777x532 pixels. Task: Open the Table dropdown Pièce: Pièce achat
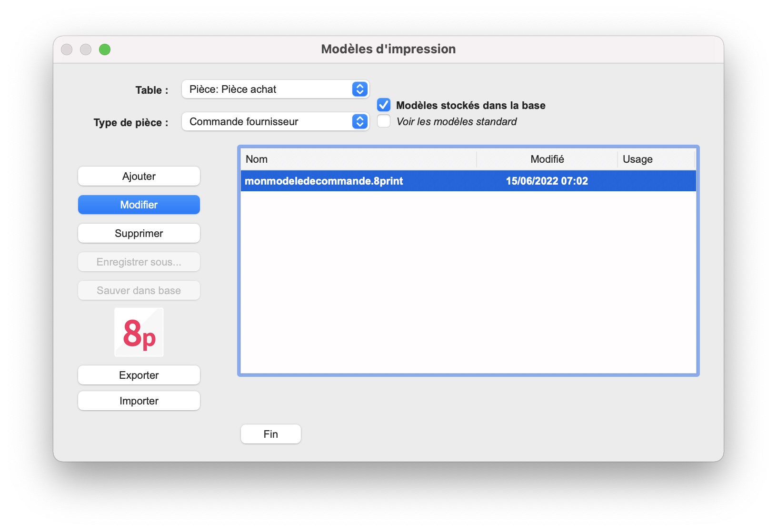tap(275, 89)
